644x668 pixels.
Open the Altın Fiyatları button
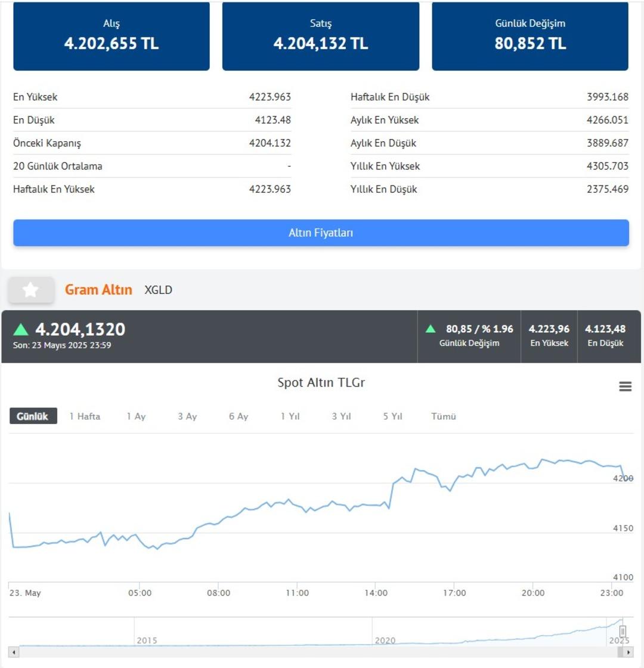[321, 233]
